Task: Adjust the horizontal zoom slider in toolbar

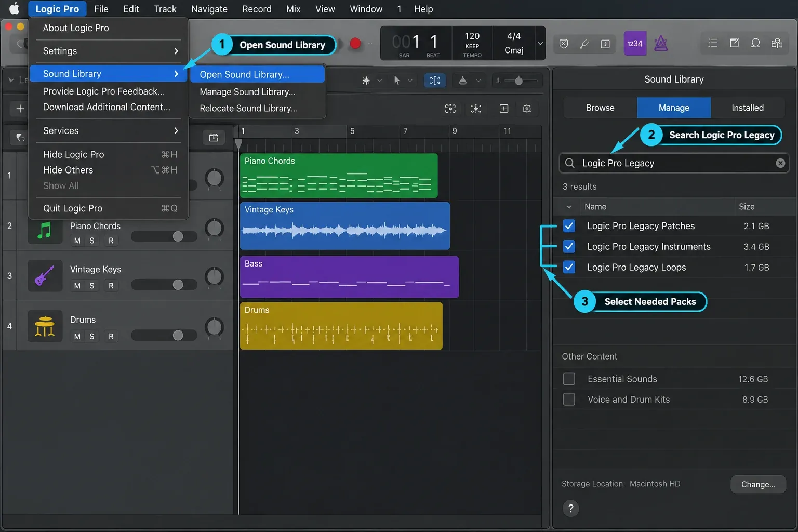Action: click(518, 81)
